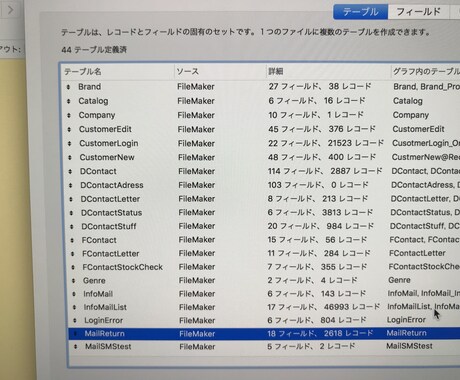Viewport: 460px width, 380px height.
Task: Click the reorder handle of DContactAdress row
Action: click(70, 185)
